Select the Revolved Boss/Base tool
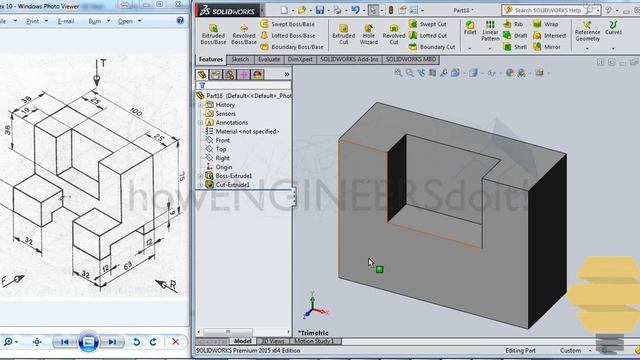Screen dimensions: 640x360 (x=244, y=34)
